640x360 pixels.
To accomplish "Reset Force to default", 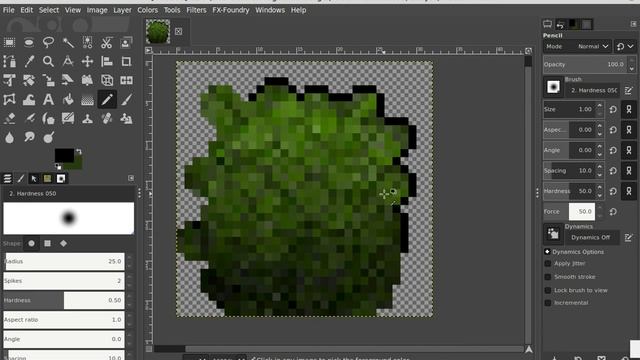I will (613, 211).
